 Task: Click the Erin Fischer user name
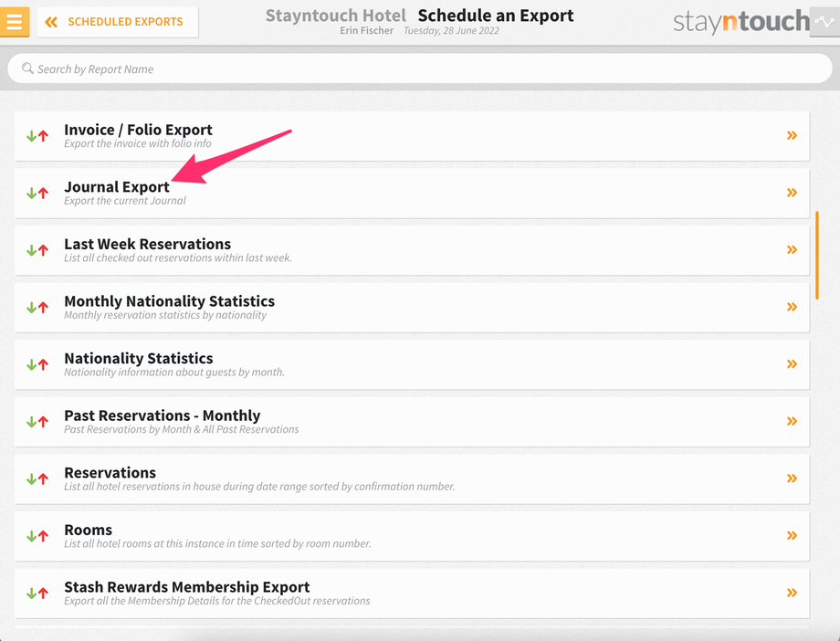tap(366, 31)
